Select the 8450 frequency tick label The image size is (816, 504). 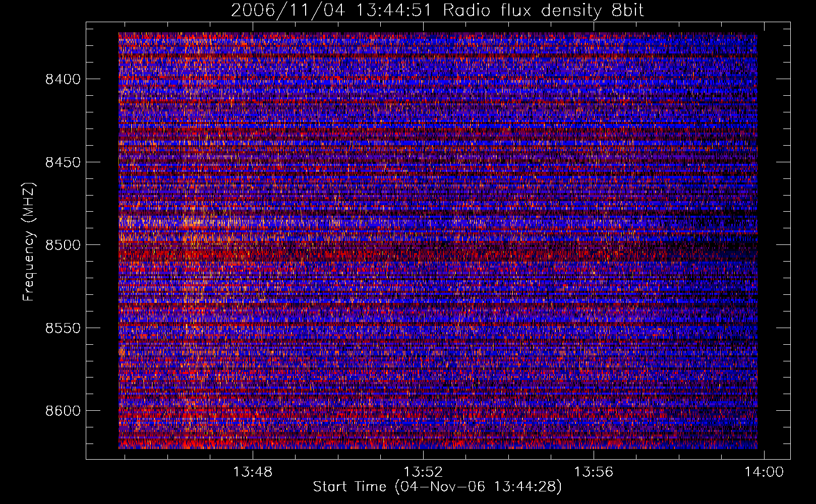63,162
